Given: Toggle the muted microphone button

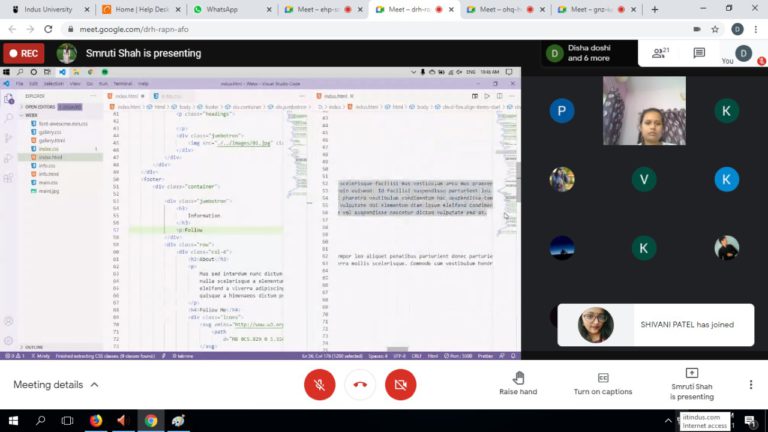Looking at the screenshot, I should (319, 384).
